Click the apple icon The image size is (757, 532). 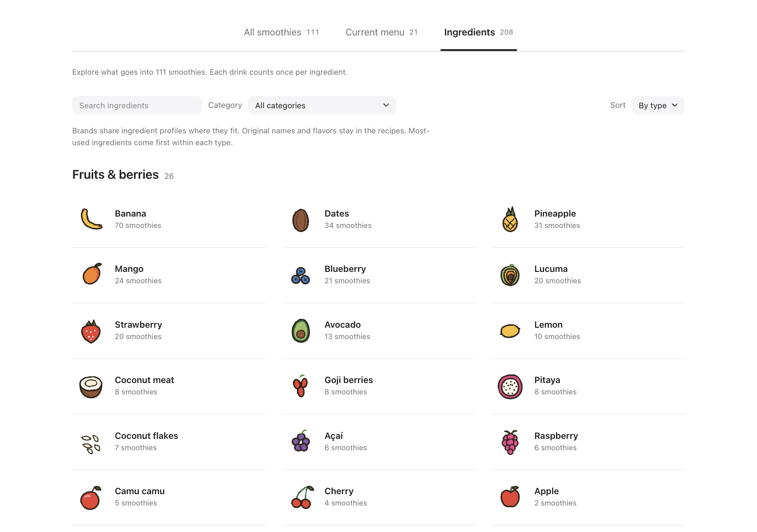(x=511, y=497)
